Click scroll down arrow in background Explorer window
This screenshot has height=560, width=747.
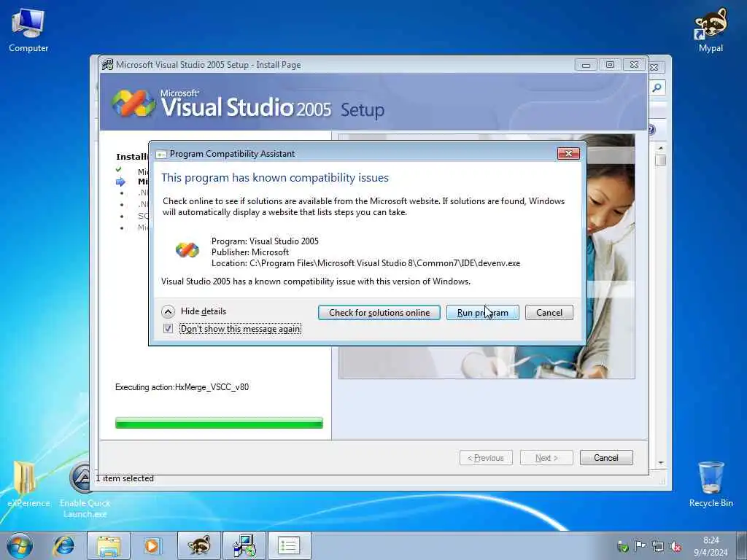[661, 463]
